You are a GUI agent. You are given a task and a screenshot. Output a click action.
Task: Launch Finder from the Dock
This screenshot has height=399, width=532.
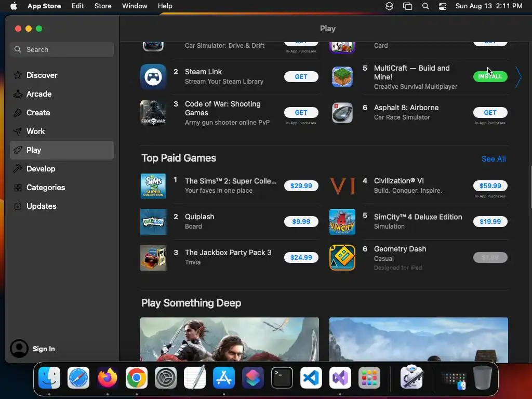point(49,378)
